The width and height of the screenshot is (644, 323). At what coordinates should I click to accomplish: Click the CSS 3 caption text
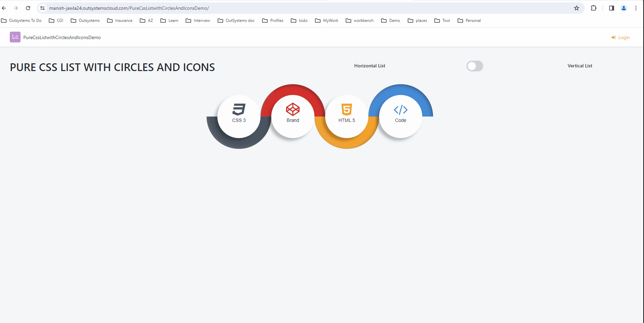click(239, 120)
